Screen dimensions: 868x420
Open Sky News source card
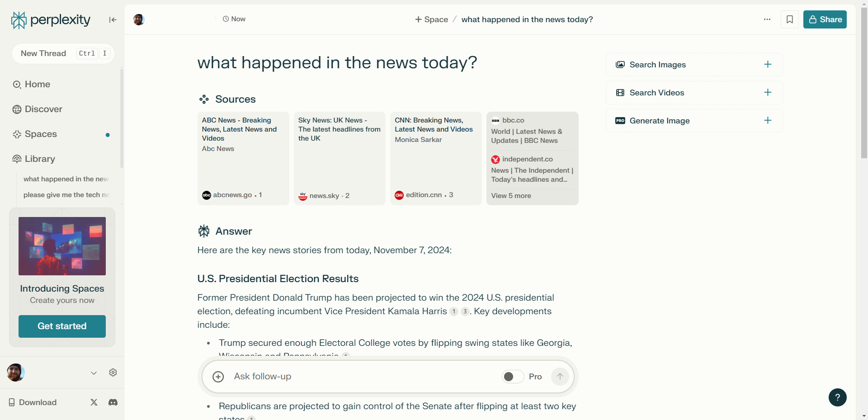340,158
